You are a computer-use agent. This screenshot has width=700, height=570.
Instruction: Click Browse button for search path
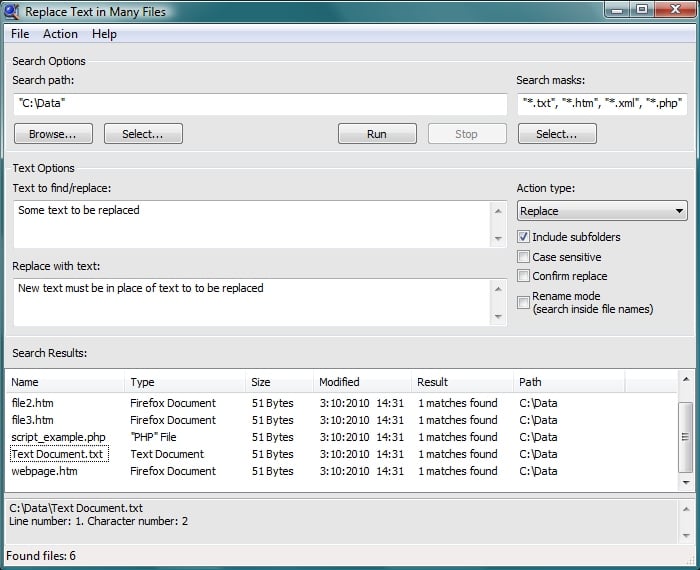(x=53, y=134)
